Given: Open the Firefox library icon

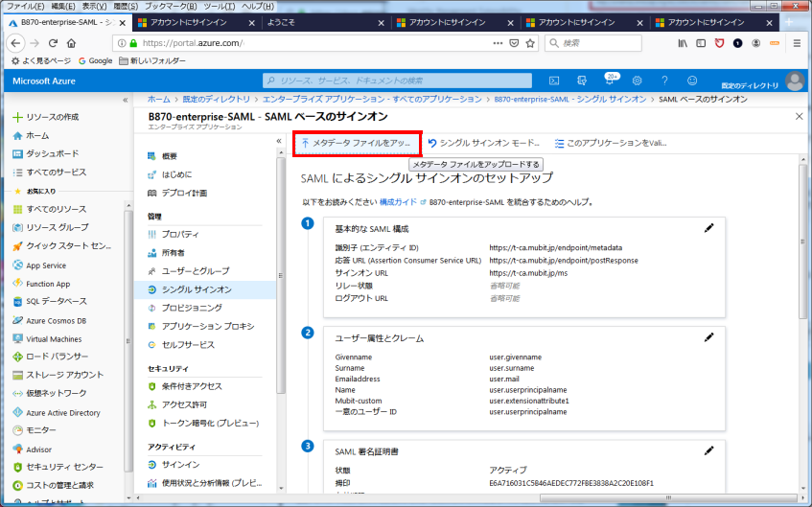Looking at the screenshot, I should click(x=683, y=43).
